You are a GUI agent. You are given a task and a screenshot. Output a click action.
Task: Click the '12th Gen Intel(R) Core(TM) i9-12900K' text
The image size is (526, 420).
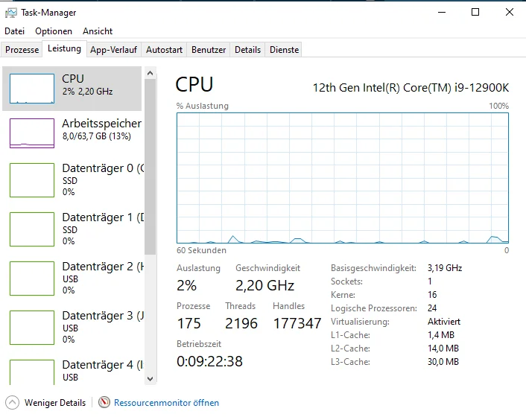point(411,87)
